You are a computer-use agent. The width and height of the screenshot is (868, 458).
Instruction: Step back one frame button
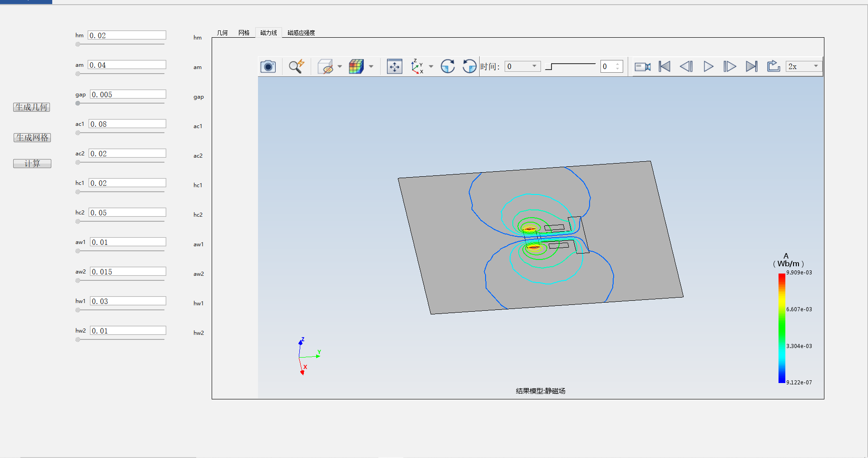tap(686, 66)
